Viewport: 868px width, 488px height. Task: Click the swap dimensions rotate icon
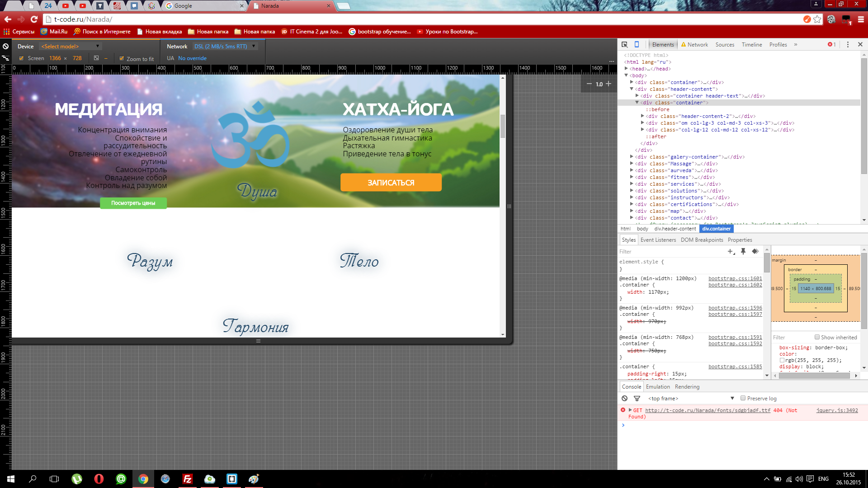click(96, 58)
